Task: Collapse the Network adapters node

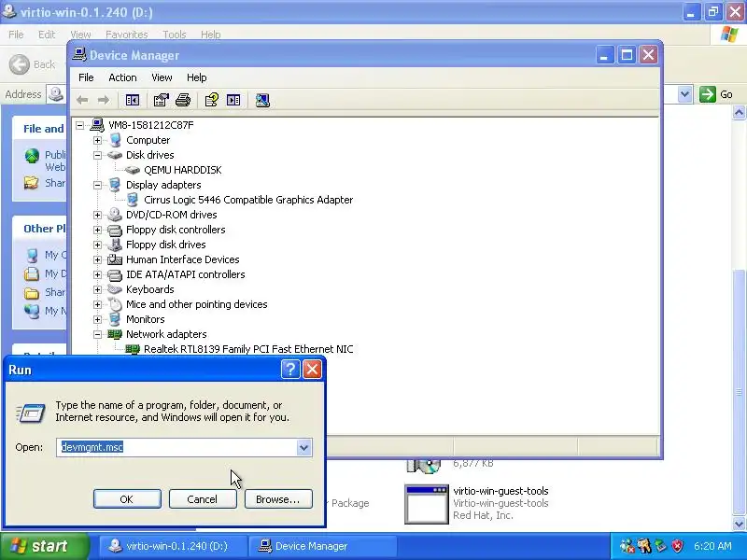Action: 98,334
